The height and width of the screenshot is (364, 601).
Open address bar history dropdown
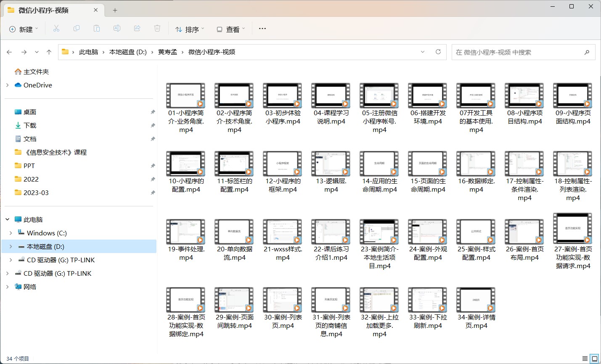click(423, 52)
